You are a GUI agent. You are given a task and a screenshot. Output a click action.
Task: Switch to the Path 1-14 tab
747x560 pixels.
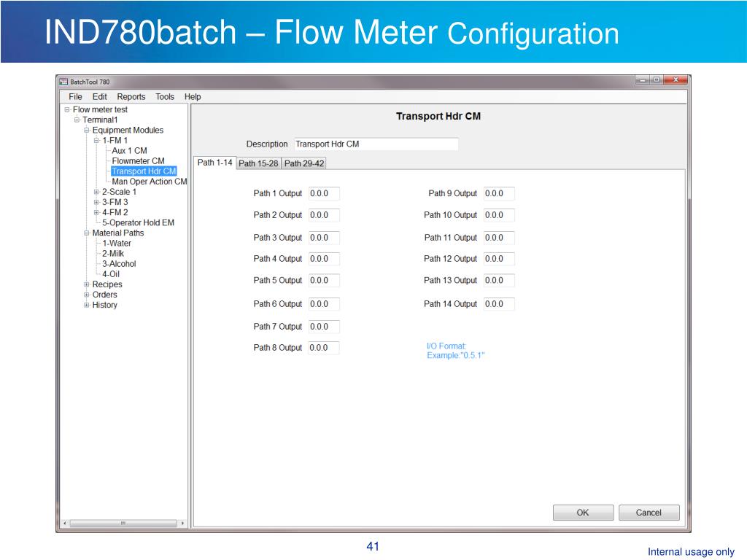[x=215, y=163]
